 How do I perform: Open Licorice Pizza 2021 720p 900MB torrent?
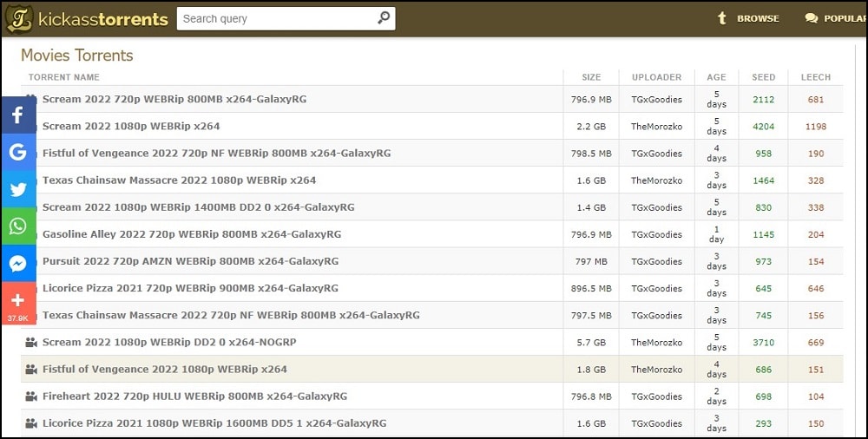pos(190,288)
